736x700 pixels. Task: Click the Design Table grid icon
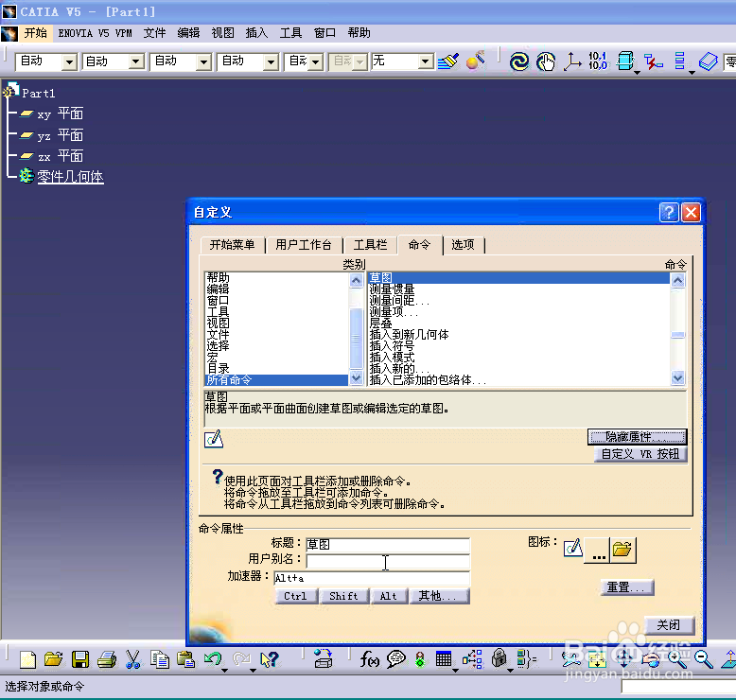click(x=444, y=659)
